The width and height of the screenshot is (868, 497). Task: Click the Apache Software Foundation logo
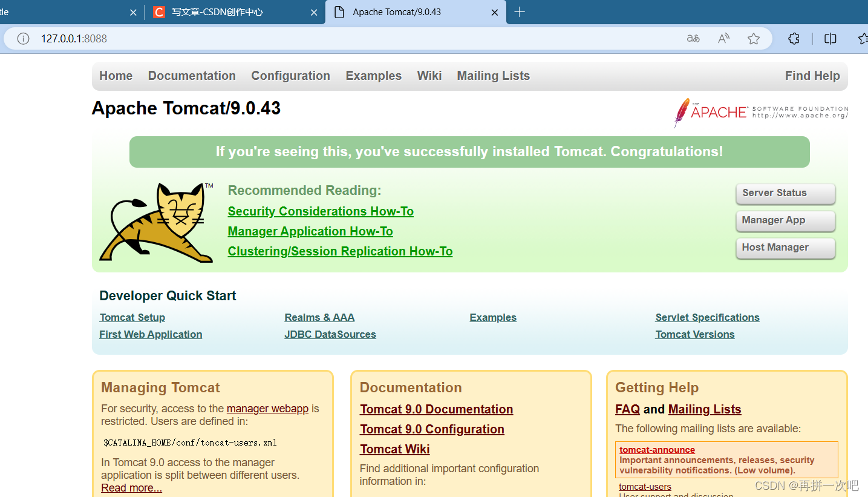coord(761,113)
